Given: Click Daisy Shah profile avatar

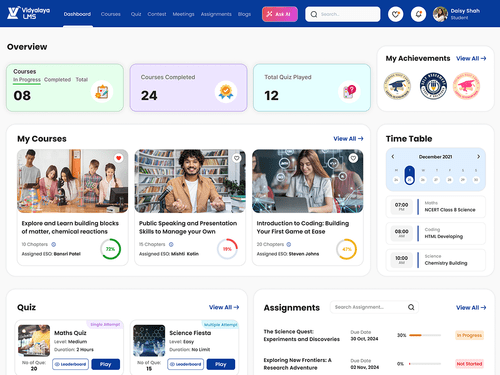Looking at the screenshot, I should 440,14.
